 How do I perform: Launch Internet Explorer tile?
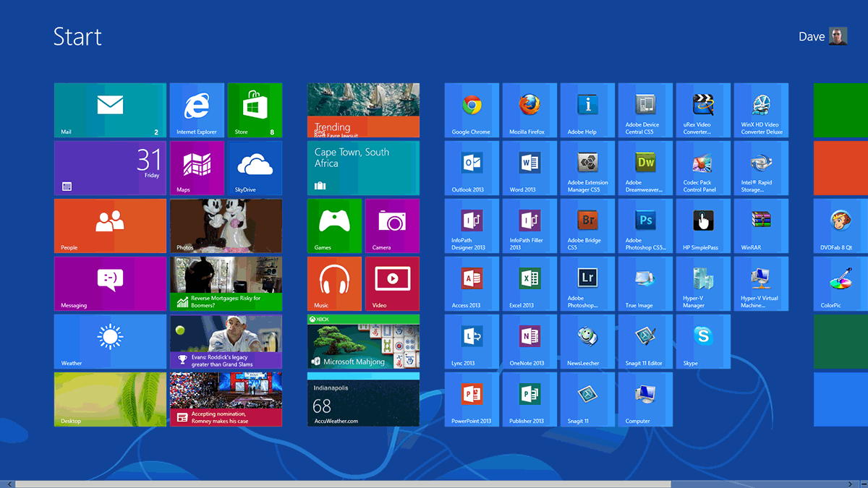coord(197,110)
